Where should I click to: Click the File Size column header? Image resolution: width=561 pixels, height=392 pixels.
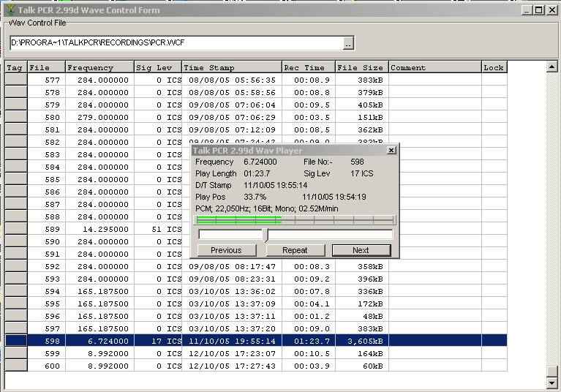pos(362,67)
